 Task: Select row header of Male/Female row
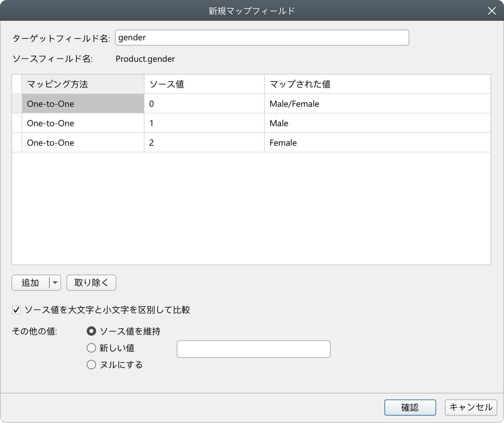(x=17, y=103)
